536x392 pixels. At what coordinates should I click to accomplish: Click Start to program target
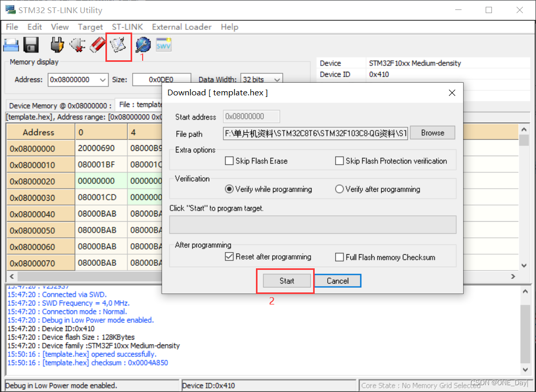(x=286, y=281)
